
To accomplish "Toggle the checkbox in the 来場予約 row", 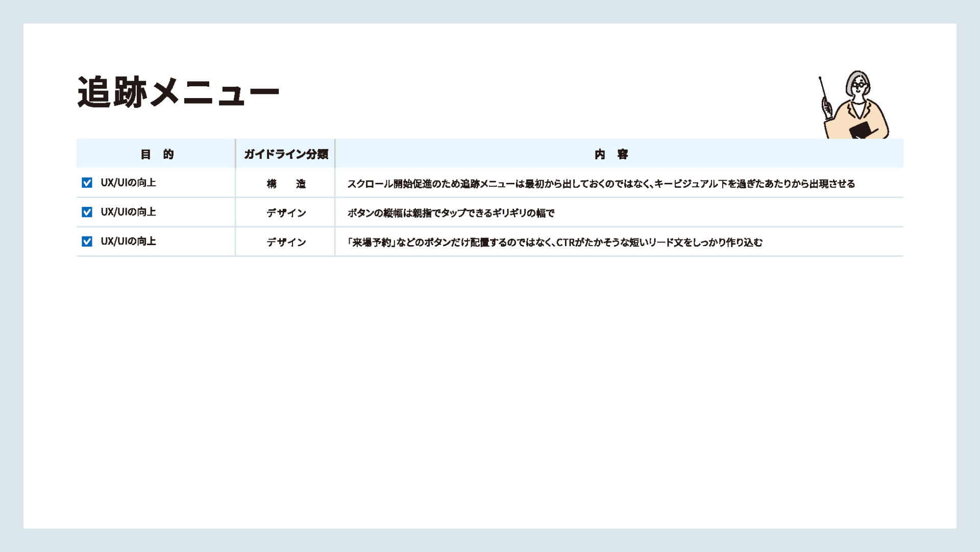I will 87,242.
